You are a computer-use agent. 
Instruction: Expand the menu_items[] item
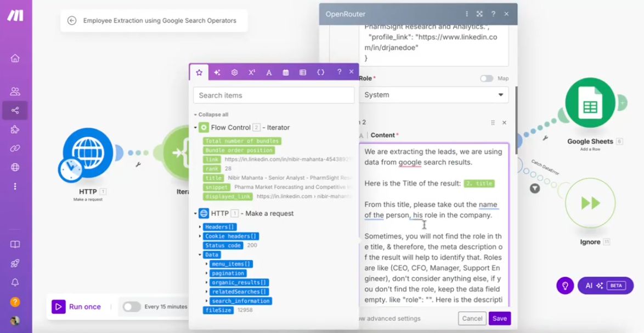click(x=207, y=264)
